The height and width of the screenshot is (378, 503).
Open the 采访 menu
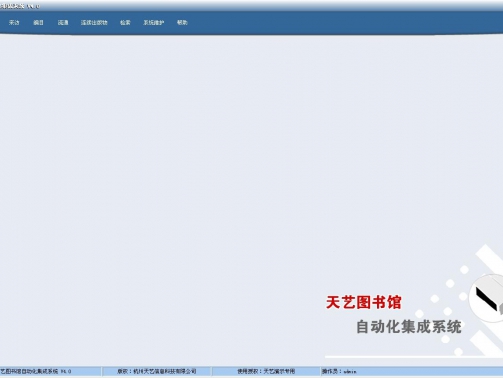14,23
